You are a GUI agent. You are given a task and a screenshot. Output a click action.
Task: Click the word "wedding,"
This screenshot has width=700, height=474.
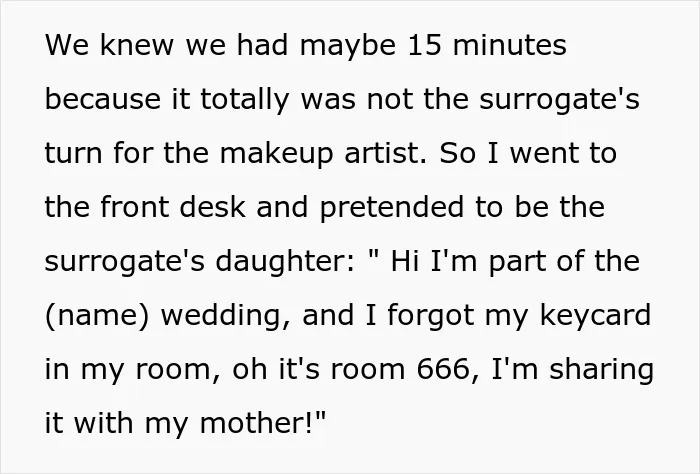click(225, 316)
